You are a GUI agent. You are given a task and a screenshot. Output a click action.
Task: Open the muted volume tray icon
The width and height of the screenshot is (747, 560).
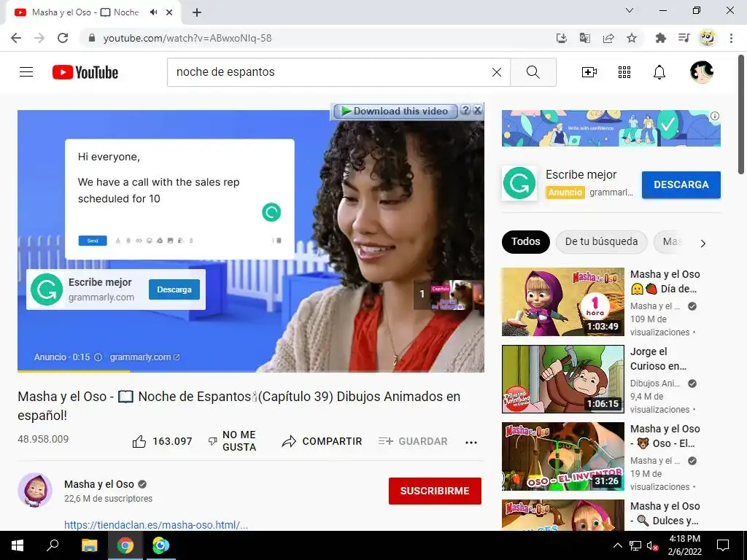coord(652,545)
